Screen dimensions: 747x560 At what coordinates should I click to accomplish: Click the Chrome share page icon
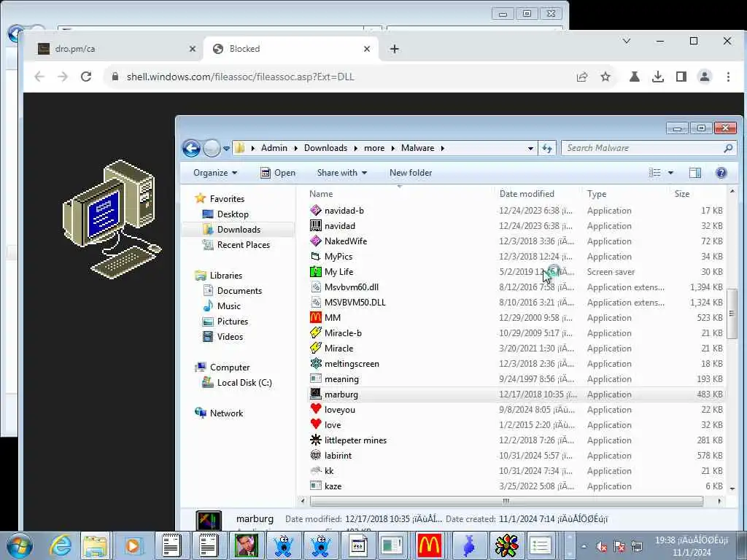point(582,77)
